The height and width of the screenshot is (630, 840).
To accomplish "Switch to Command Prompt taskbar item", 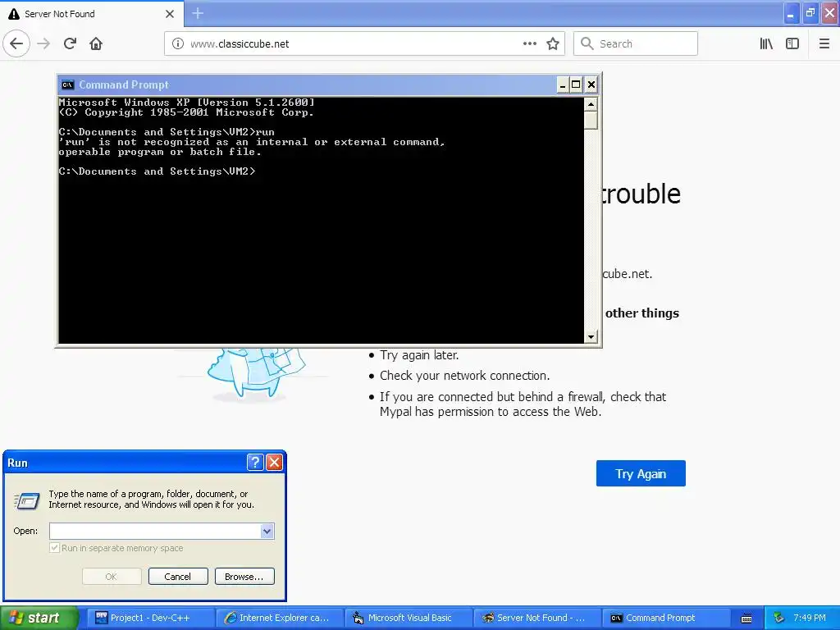I will (666, 618).
